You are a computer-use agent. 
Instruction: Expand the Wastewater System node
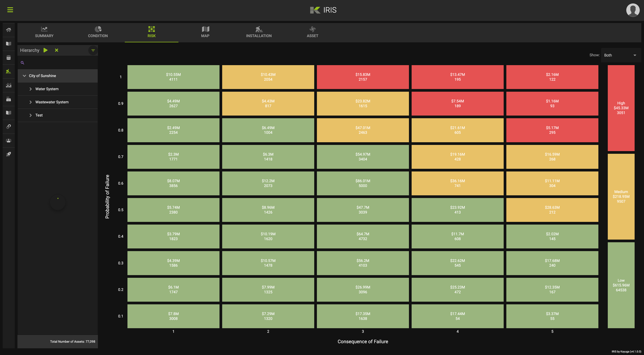click(x=31, y=102)
